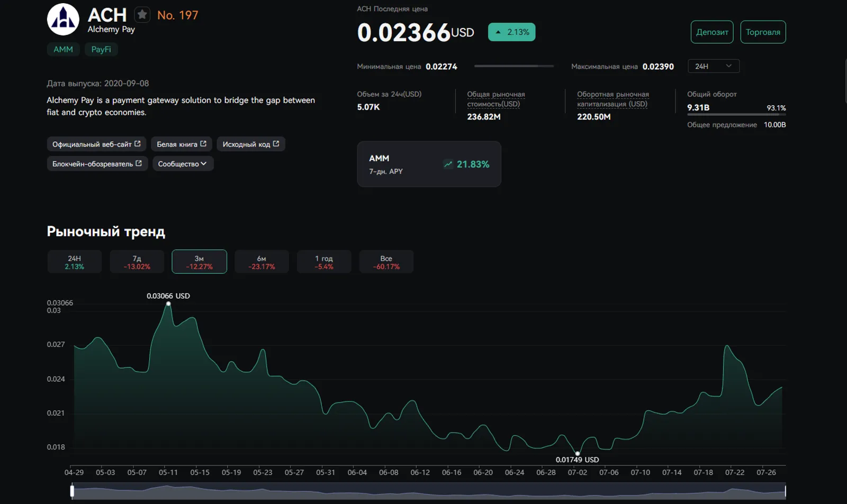Click the AMM 7-day APY card
847x504 pixels.
click(x=429, y=164)
